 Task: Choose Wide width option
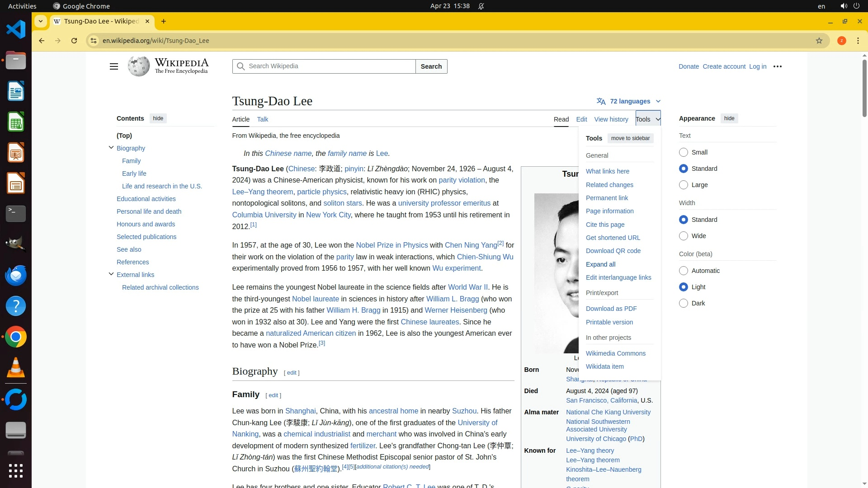(x=683, y=236)
